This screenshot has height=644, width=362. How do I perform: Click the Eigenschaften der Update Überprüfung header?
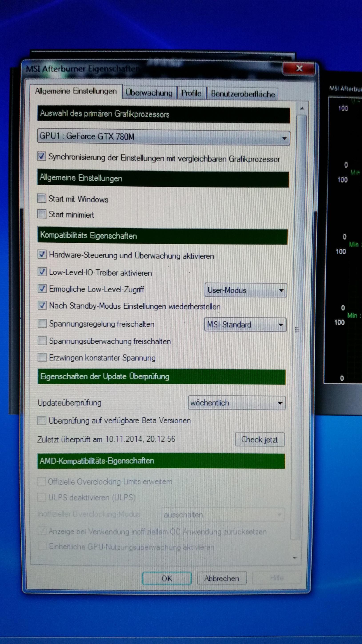(161, 376)
